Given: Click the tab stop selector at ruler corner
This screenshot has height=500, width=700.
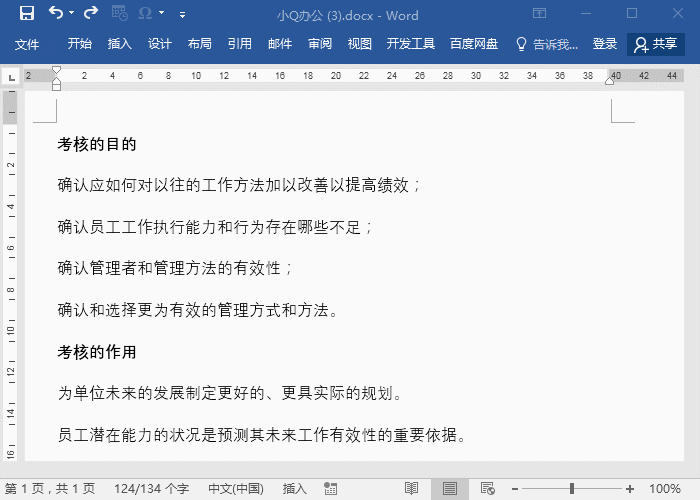Looking at the screenshot, I should tap(11, 76).
